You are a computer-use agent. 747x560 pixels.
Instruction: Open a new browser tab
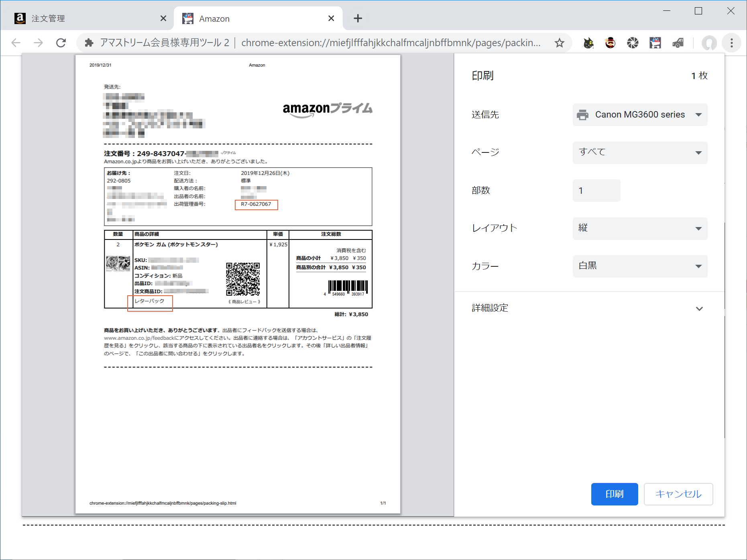pyautogui.click(x=358, y=18)
